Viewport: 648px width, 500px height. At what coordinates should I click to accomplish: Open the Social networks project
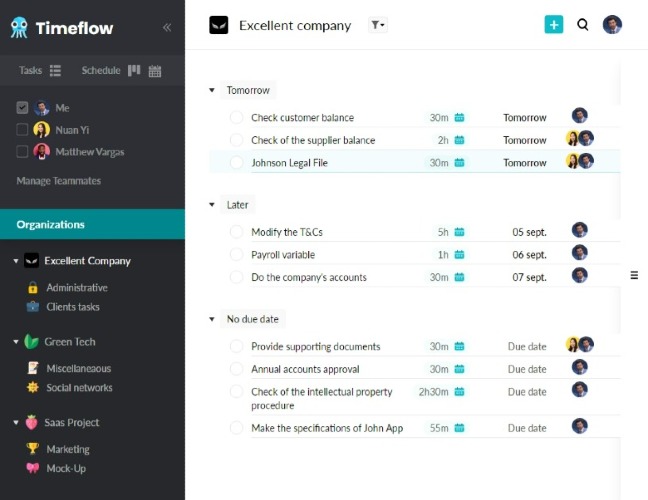point(79,388)
